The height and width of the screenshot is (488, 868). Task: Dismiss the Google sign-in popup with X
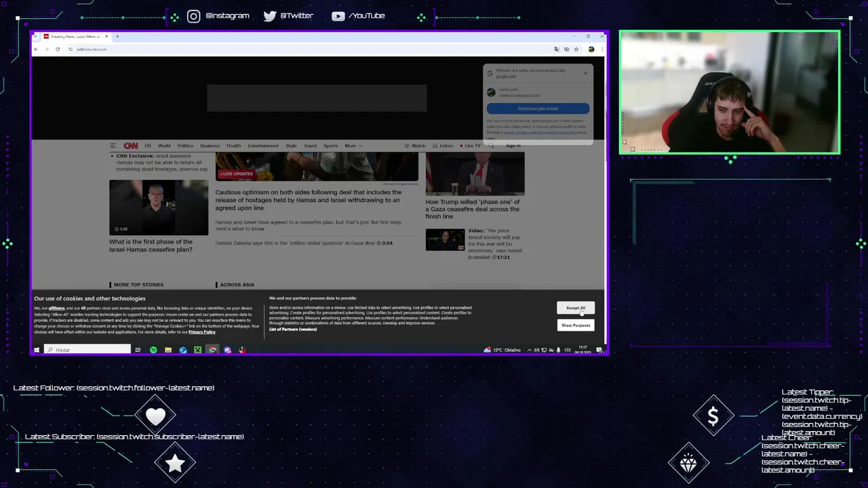586,73
